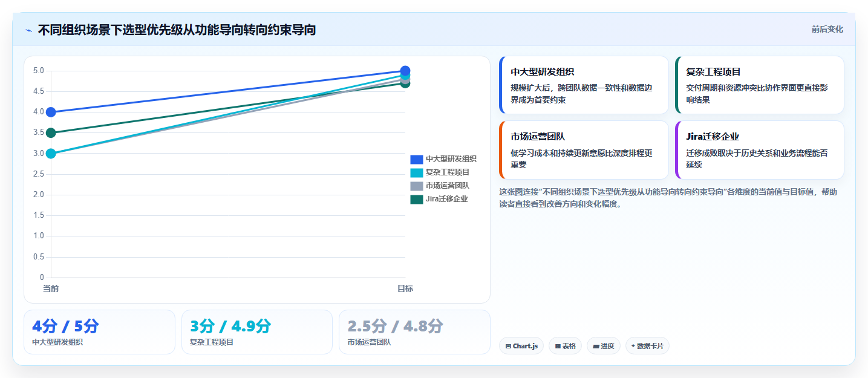Click the sparkle icon in 数据卡片 tag
Image resolution: width=868 pixels, height=378 pixels.
pyautogui.click(x=633, y=346)
